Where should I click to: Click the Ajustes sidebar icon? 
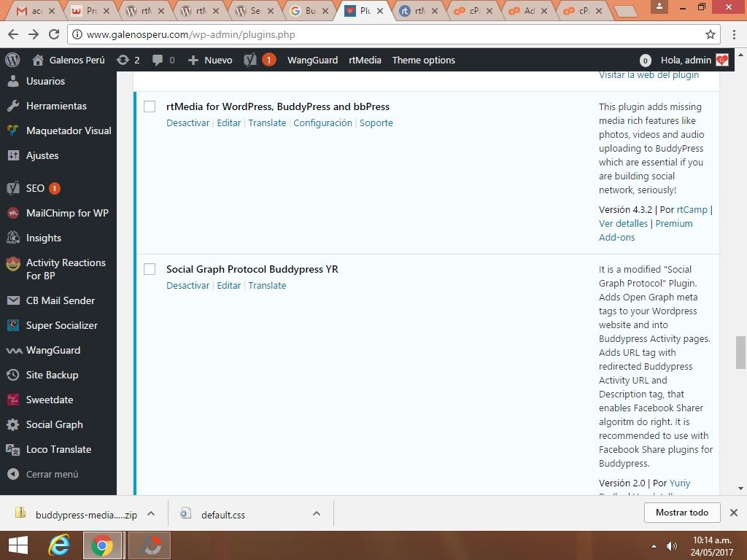pos(13,155)
